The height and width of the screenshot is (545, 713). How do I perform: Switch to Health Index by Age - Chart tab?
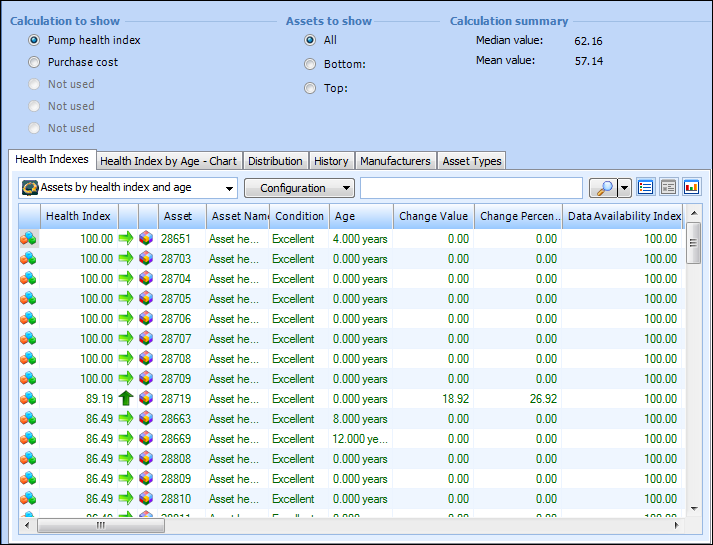point(168,161)
